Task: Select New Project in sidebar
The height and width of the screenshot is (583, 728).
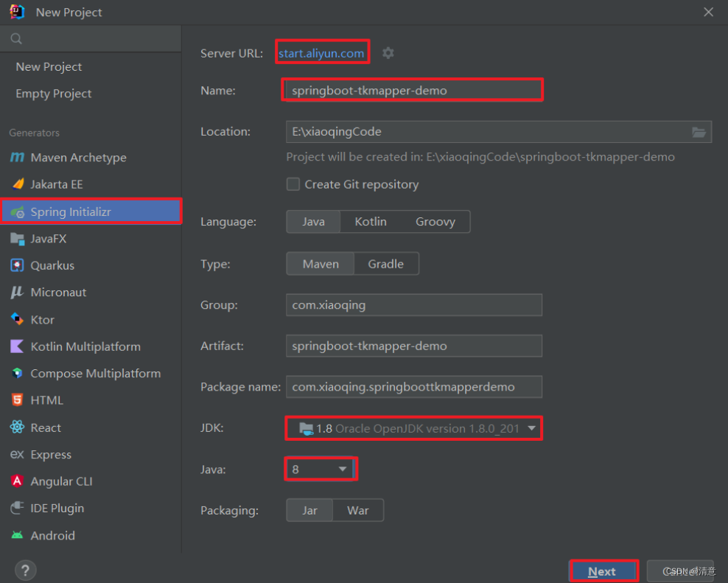Action: coord(49,67)
